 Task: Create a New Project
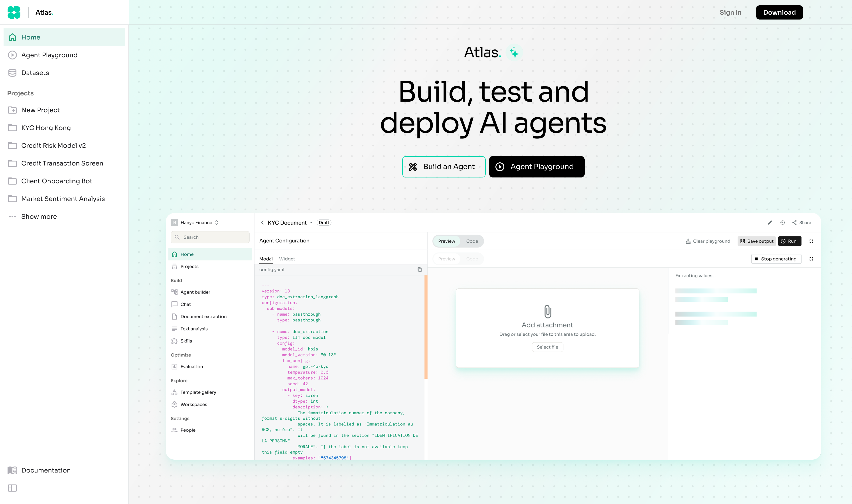point(64,110)
